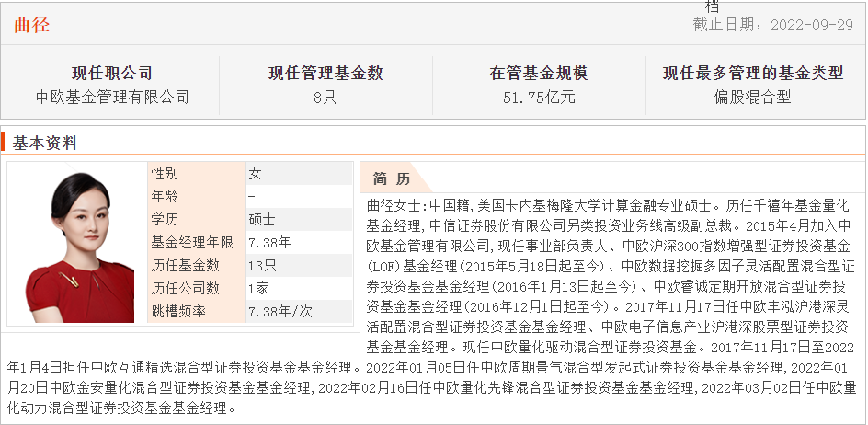Click the resume text 中欧电子信息产业沪港深股票型证券投资
Screen dimensions: 868x425
[x=725, y=327]
